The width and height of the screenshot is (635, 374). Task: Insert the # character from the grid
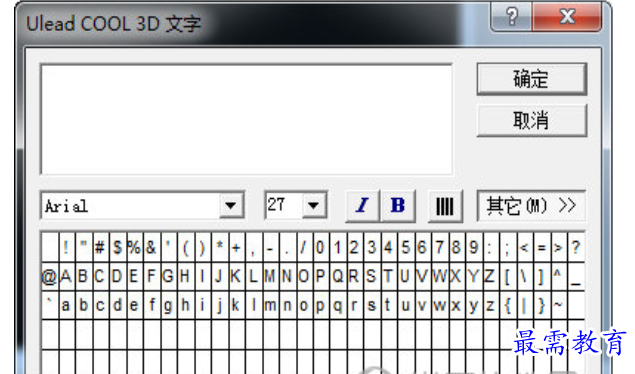(100, 247)
